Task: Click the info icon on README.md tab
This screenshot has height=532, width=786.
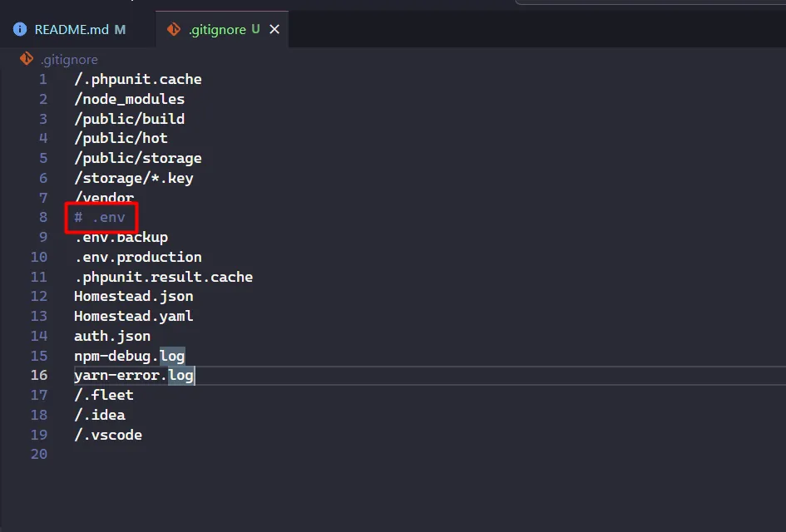Action: 21,30
